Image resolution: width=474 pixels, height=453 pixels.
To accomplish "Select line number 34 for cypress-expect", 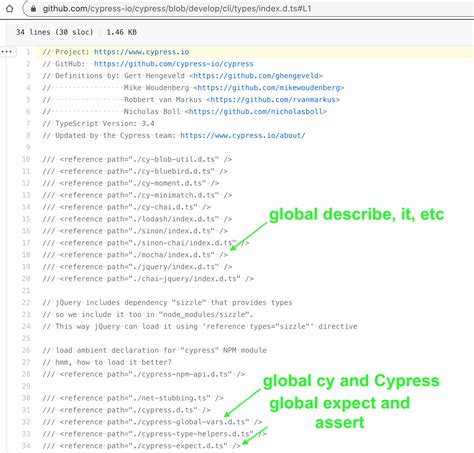I will click(26, 446).
